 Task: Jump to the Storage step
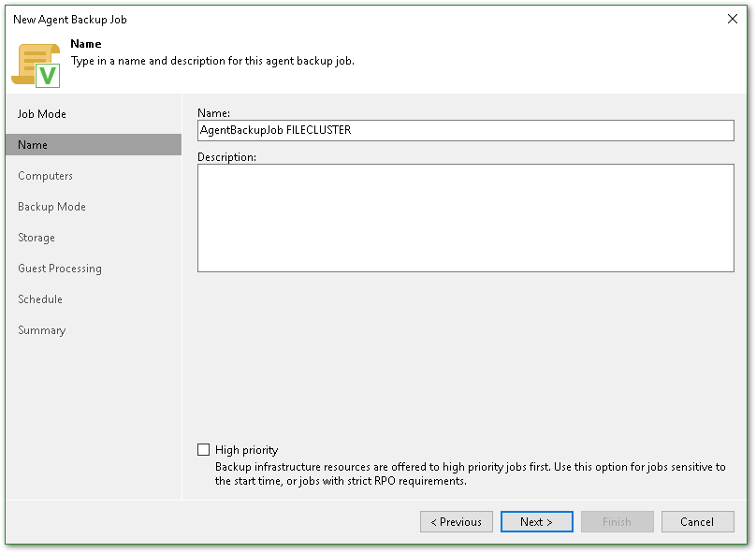coord(36,238)
